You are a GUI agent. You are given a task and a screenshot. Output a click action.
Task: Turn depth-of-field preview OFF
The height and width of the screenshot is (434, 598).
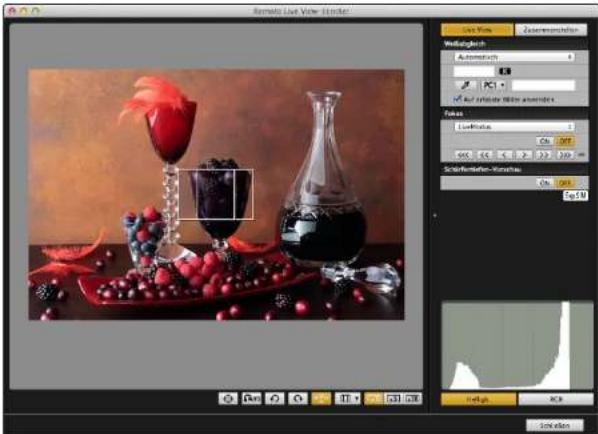pos(564,183)
